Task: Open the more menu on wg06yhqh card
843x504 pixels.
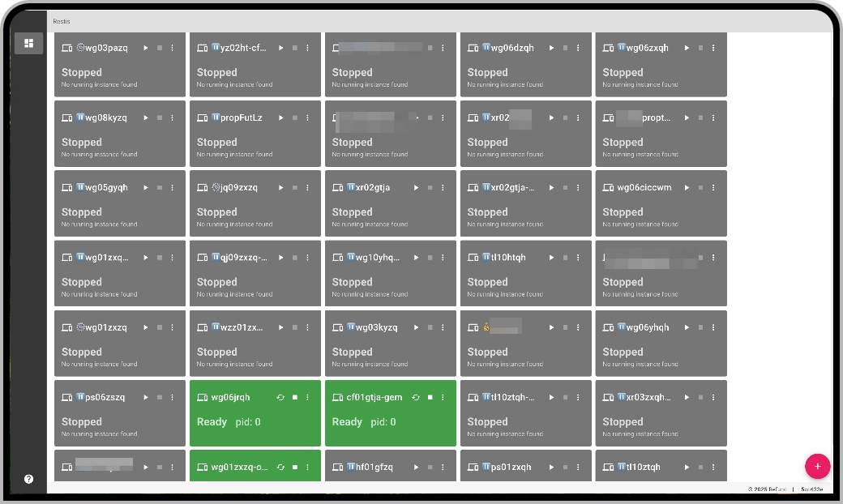Action: (x=713, y=328)
